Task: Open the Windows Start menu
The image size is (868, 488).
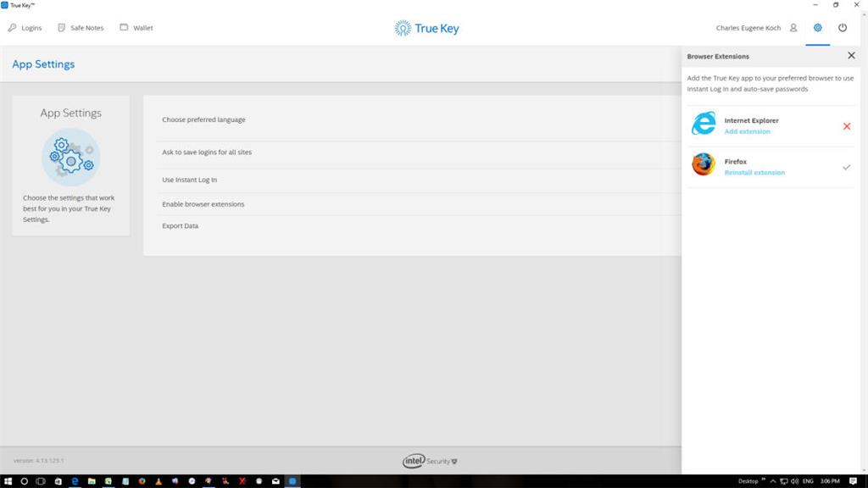Action: (x=8, y=481)
